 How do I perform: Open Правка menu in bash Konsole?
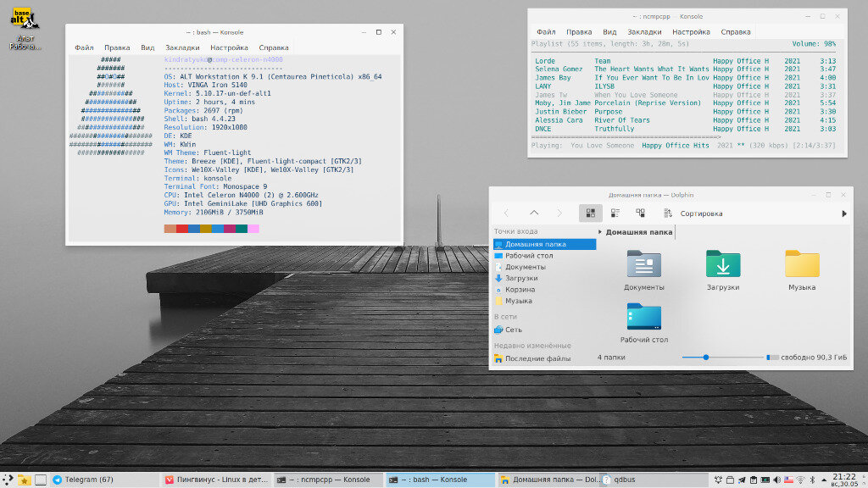click(117, 47)
